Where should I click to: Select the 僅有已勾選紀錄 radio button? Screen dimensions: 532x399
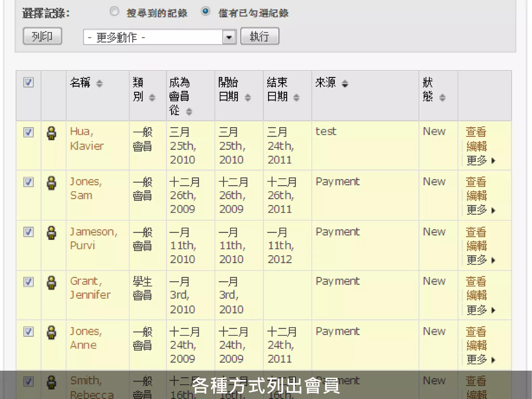tap(205, 11)
